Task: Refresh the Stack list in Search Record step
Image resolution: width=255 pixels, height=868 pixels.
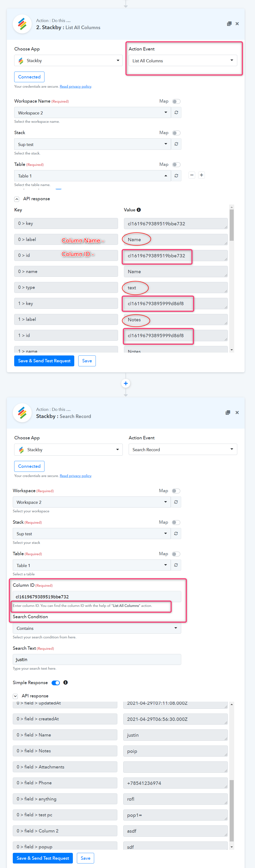Action: [x=176, y=534]
